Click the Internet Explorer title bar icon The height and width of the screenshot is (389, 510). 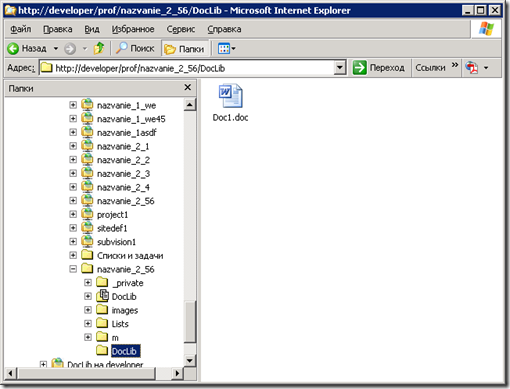coord(10,10)
